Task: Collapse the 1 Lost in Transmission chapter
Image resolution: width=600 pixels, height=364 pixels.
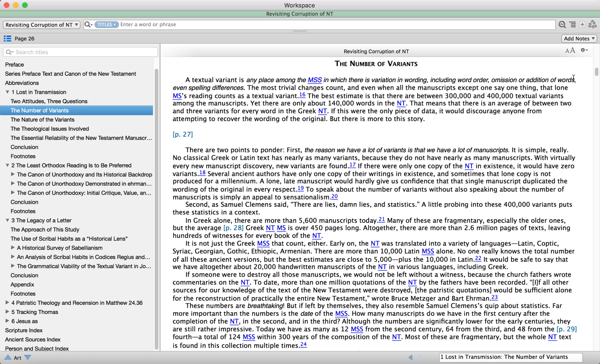Action: click(x=7, y=92)
